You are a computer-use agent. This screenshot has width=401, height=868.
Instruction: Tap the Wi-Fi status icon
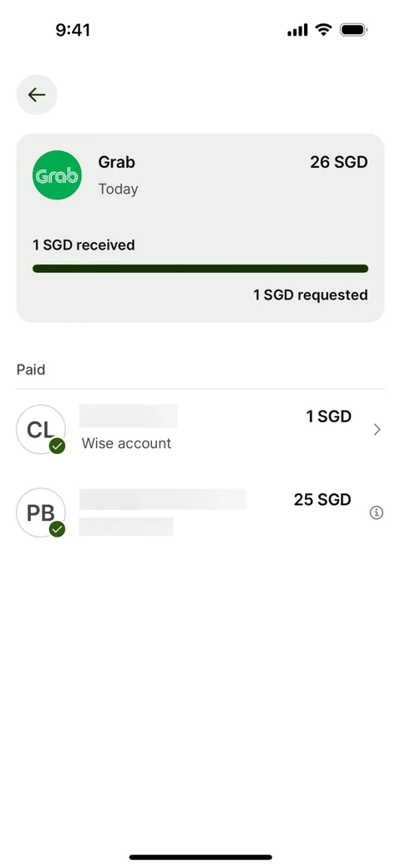tap(323, 30)
